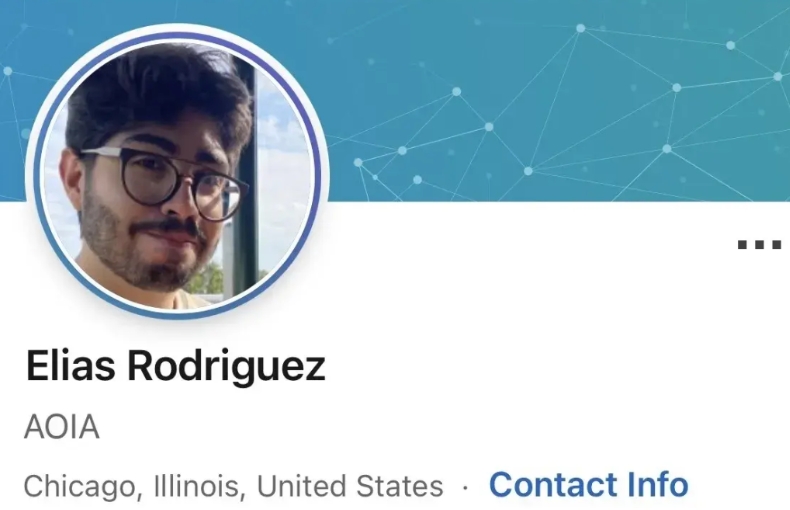Click the Elias Rodriguez profile name
The image size is (790, 510).
point(175,366)
